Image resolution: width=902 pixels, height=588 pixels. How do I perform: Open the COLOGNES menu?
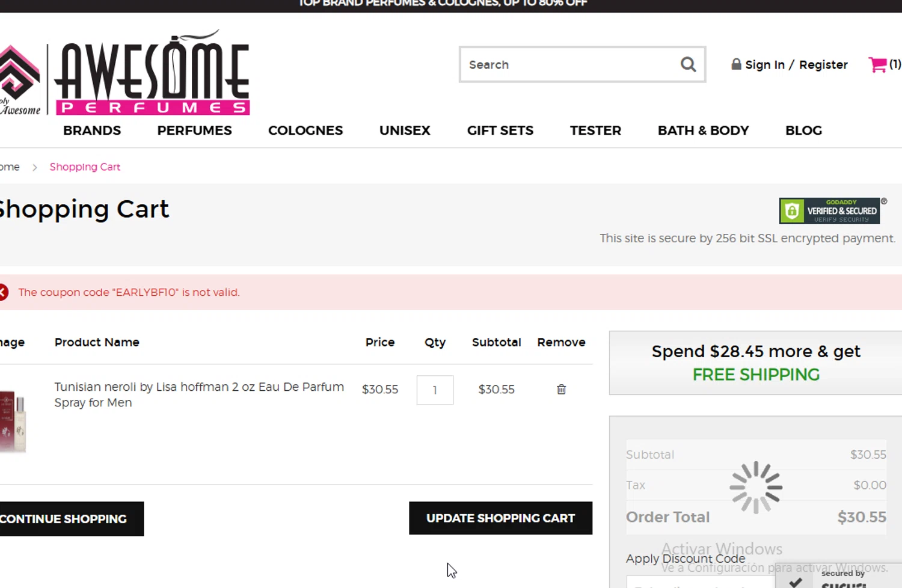305,130
